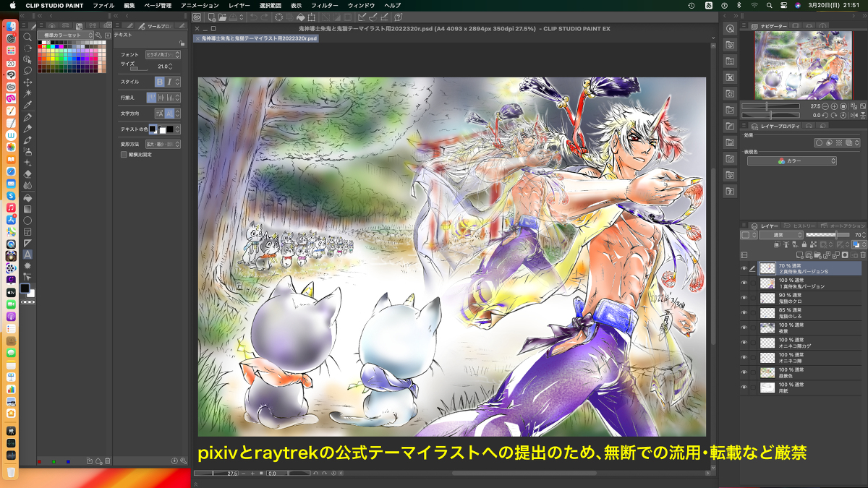Adjust the layer opacity slider

tap(828, 235)
